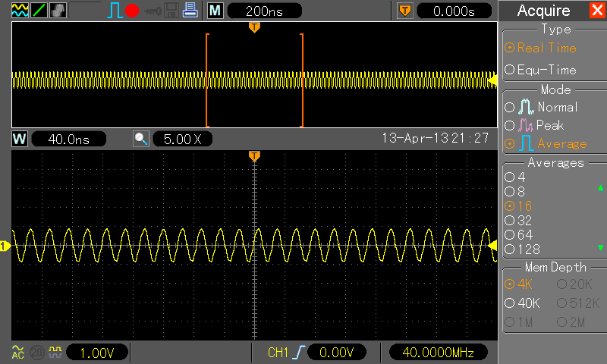Click the M main timebase icon

click(215, 11)
